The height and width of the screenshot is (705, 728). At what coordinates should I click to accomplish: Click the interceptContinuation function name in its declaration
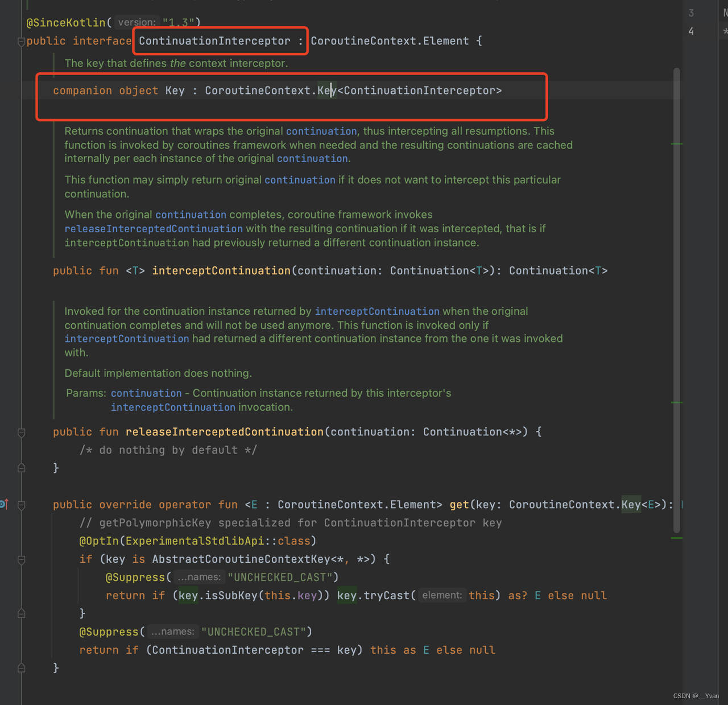[221, 271]
